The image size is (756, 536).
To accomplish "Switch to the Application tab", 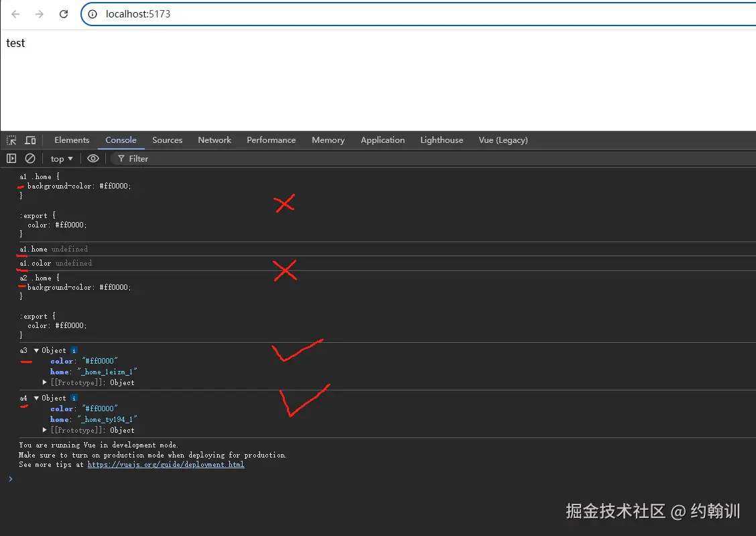I will coord(383,140).
